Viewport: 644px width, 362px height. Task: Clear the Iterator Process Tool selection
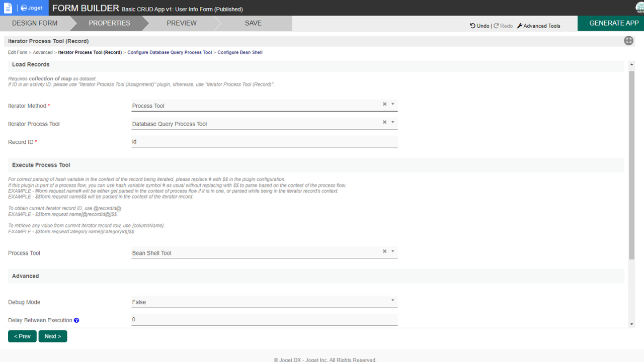384,122
